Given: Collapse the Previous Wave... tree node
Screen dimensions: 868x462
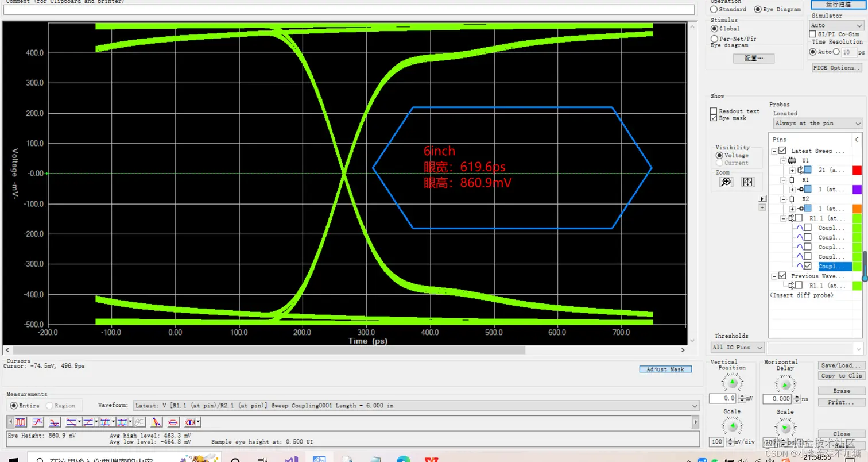Looking at the screenshot, I should (774, 276).
